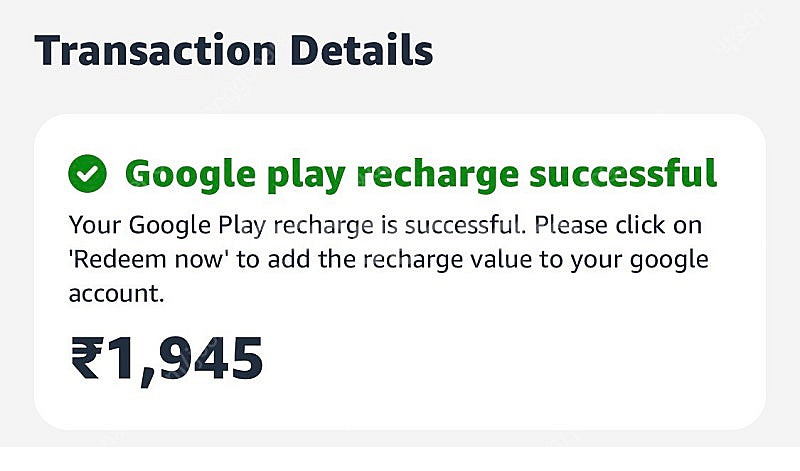Image resolution: width=800 pixels, height=471 pixels.
Task: Tap the grey background beside the page title
Action: pos(612,50)
